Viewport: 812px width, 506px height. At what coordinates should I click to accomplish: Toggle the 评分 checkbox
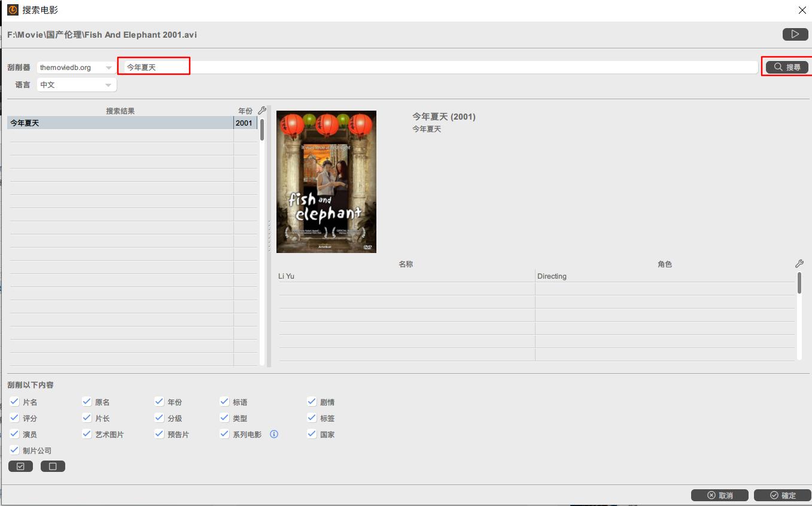(14, 417)
